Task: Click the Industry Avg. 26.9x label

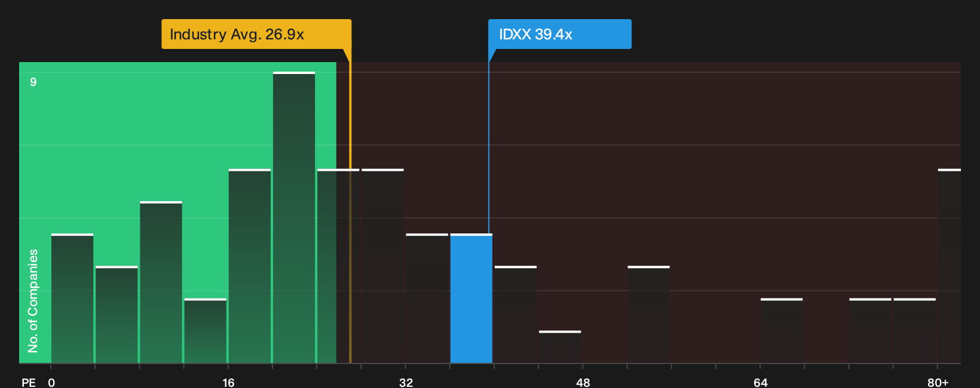Action: [x=256, y=34]
